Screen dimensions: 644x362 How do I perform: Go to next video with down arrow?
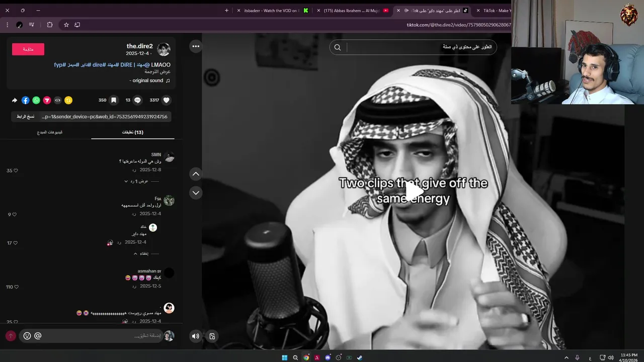[196, 193]
